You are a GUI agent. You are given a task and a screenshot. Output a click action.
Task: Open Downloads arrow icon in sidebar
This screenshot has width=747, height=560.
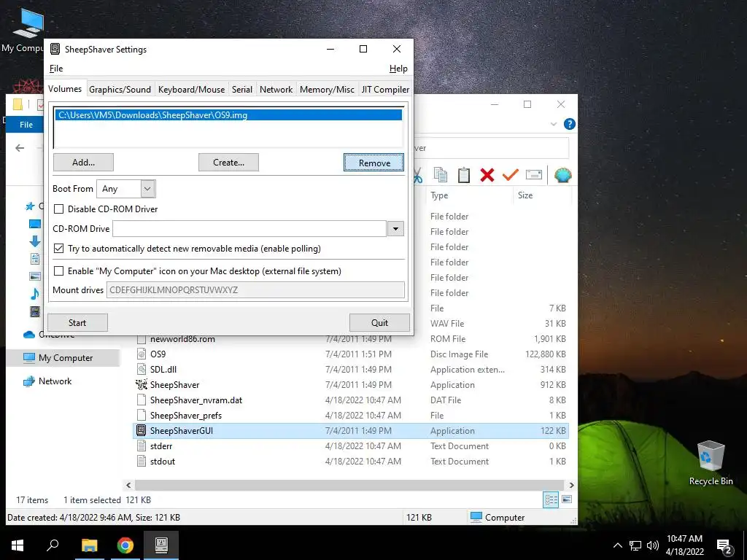35,241
